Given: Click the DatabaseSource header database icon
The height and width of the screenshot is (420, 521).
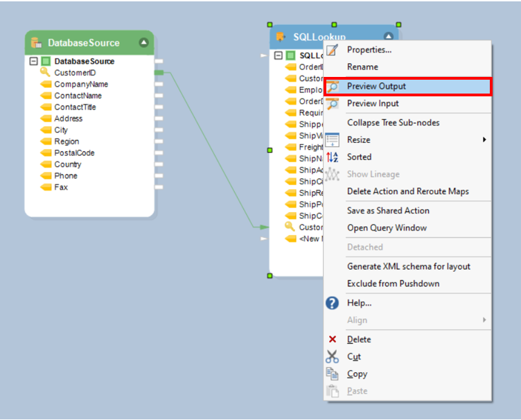Looking at the screenshot, I should pyautogui.click(x=37, y=43).
